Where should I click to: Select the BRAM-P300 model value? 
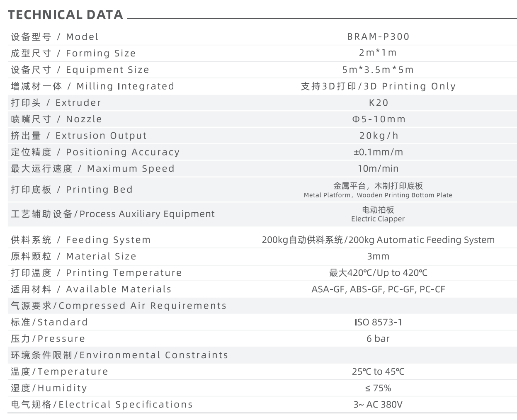click(378, 36)
